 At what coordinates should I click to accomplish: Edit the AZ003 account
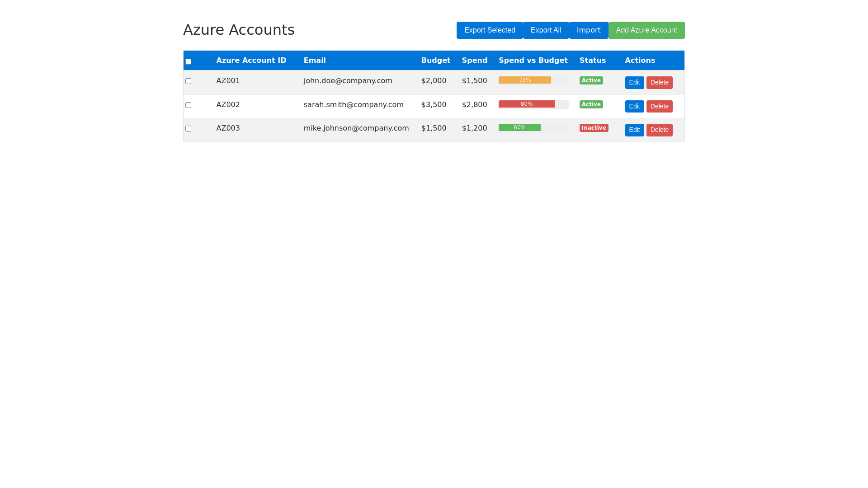click(x=634, y=130)
